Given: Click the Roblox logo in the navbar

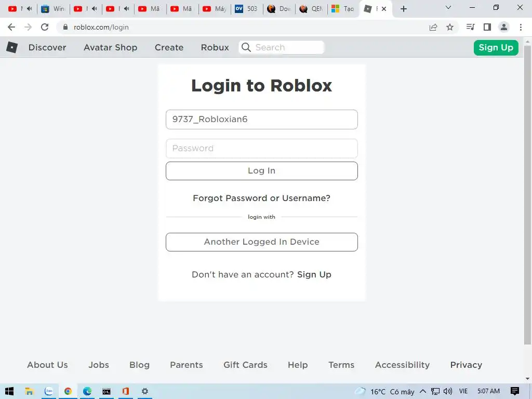Looking at the screenshot, I should [x=12, y=47].
